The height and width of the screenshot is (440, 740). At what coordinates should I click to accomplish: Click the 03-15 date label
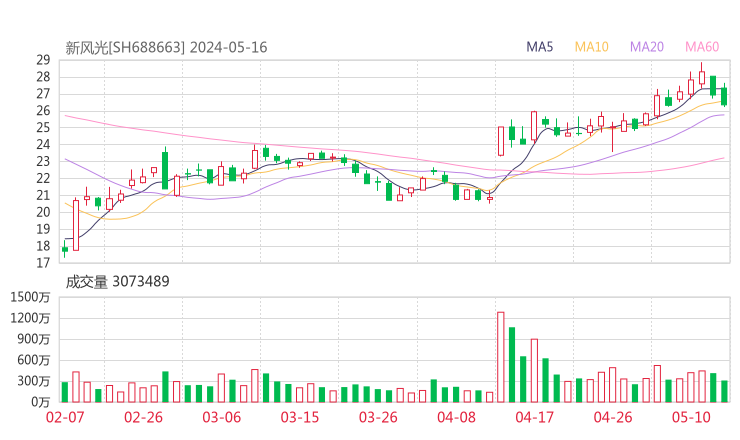point(300,417)
